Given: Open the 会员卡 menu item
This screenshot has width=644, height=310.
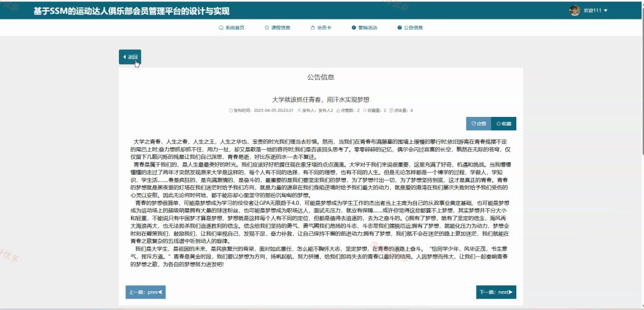Looking at the screenshot, I should coord(321,28).
